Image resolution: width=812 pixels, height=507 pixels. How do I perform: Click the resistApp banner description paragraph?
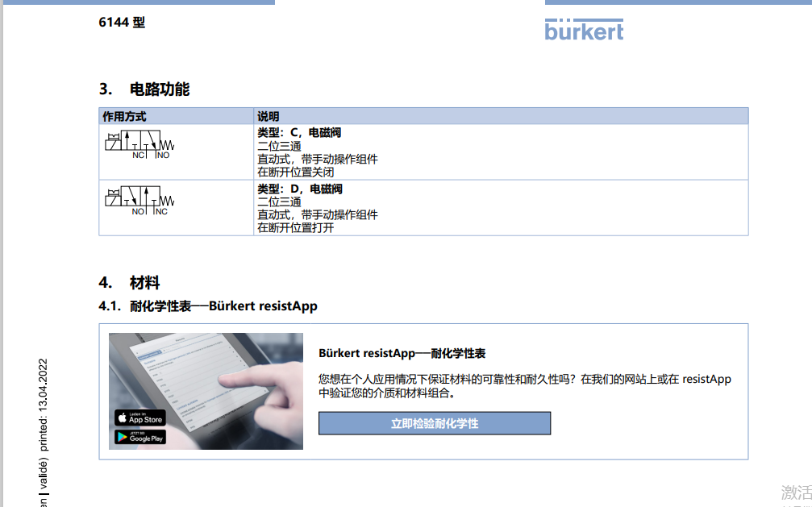pyautogui.click(x=524, y=386)
